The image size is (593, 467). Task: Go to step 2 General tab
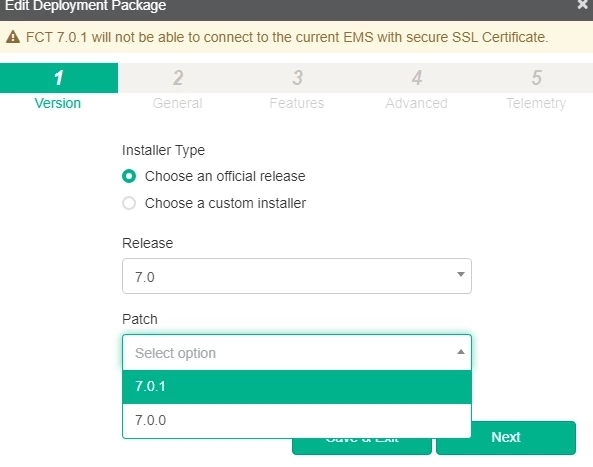178,87
